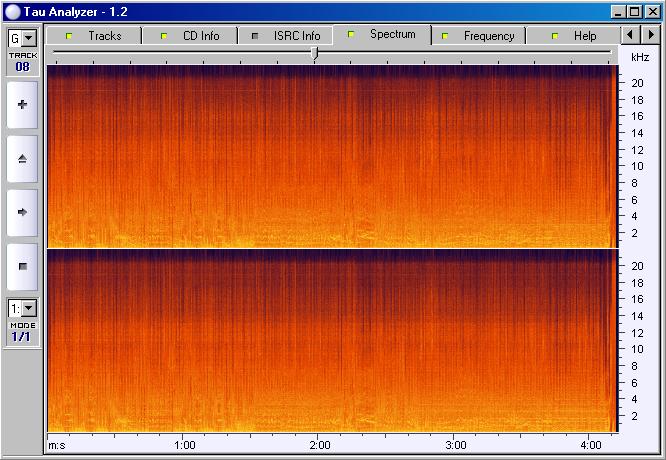Screen dimensions: 666x460
Task: Open the Help tab
Action: 574,36
